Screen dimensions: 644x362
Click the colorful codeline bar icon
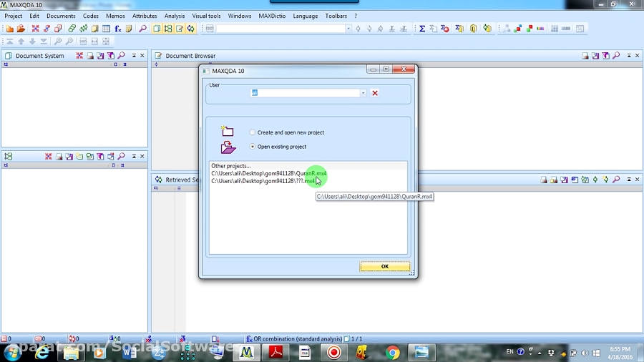[540, 29]
